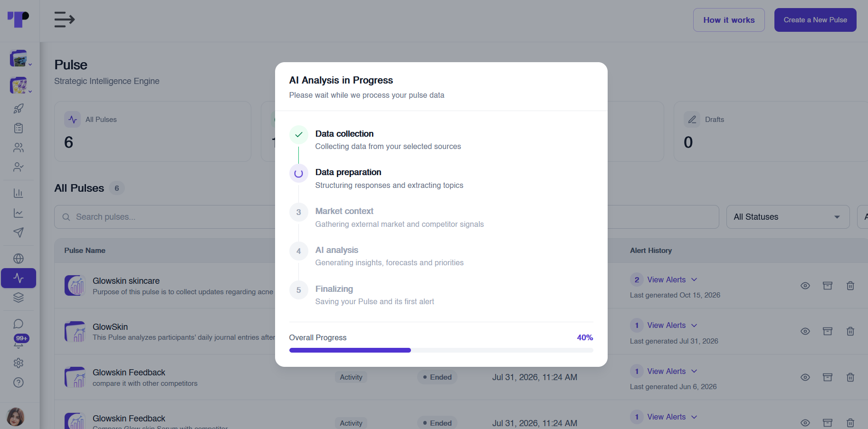Screen dimensions: 868x429
Task: Open the All Statuses dropdown
Action: [788, 217]
